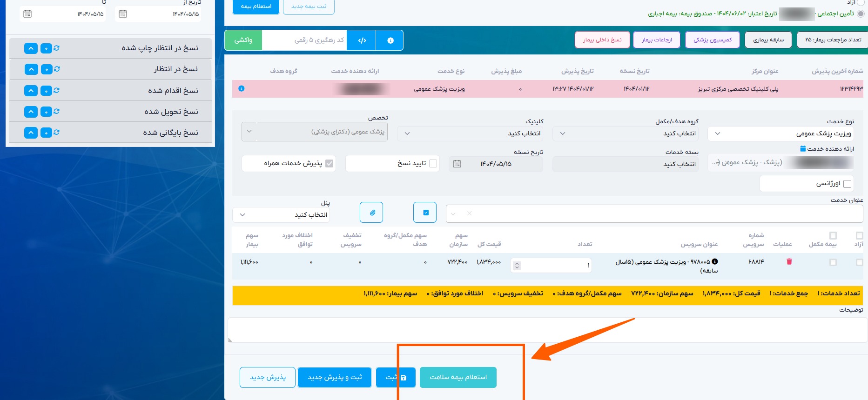Click the پذیرش جدید button
Image resolution: width=868 pixels, height=400 pixels.
pos(268,377)
